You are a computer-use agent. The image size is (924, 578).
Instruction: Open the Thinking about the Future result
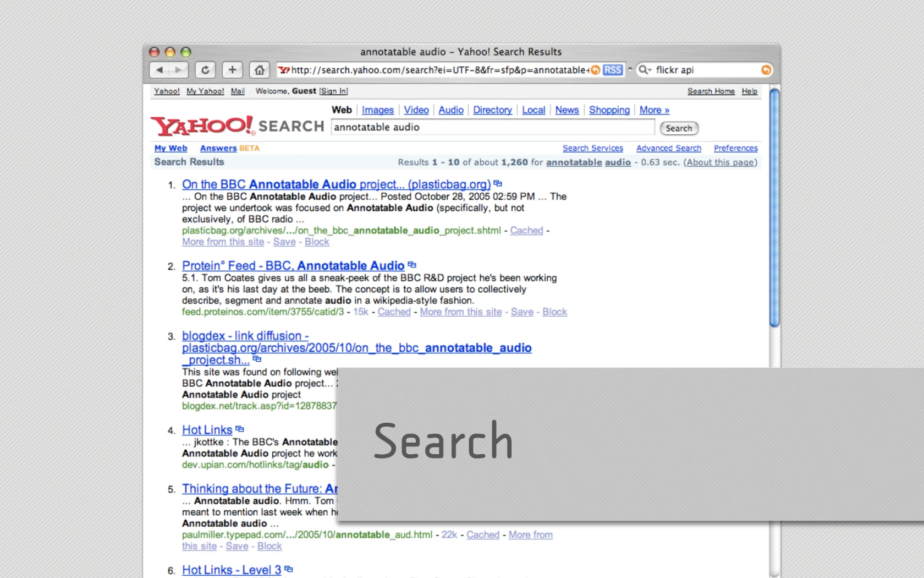tap(260, 489)
